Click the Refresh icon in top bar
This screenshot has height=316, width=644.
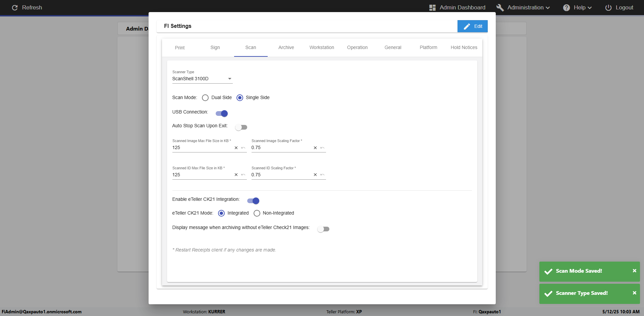click(15, 7)
